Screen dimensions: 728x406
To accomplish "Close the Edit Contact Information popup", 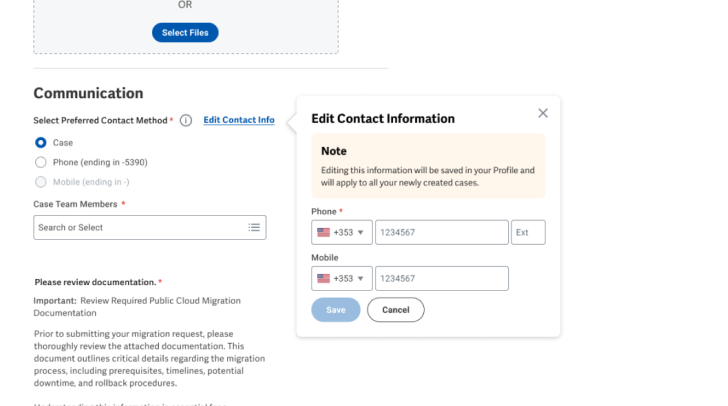I will click(543, 114).
